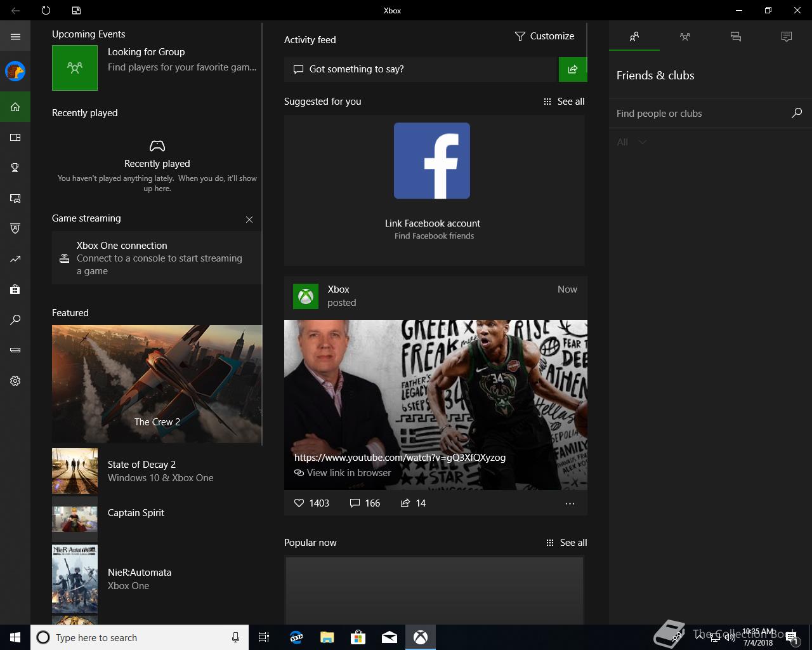Screen dimensions: 812x650
Task: Click the Xbox poster name
Action: (338, 289)
